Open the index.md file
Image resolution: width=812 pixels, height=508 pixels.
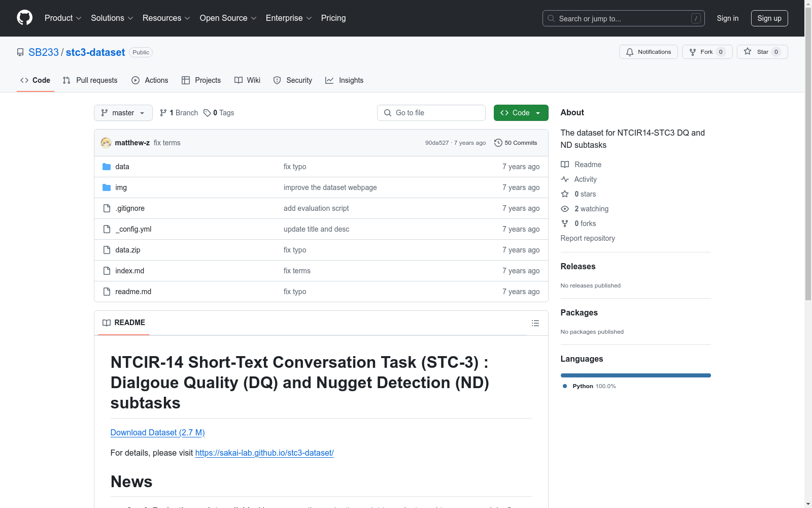[x=130, y=271]
